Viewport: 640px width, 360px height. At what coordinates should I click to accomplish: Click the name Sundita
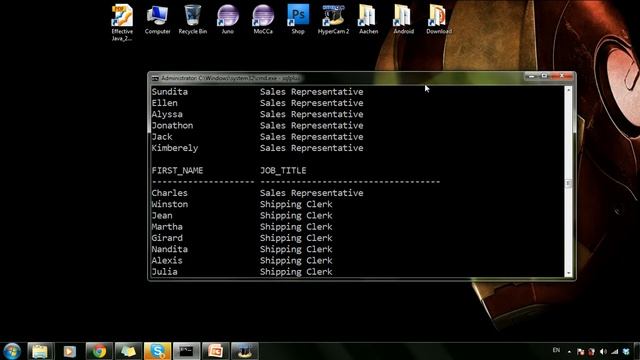[169, 92]
